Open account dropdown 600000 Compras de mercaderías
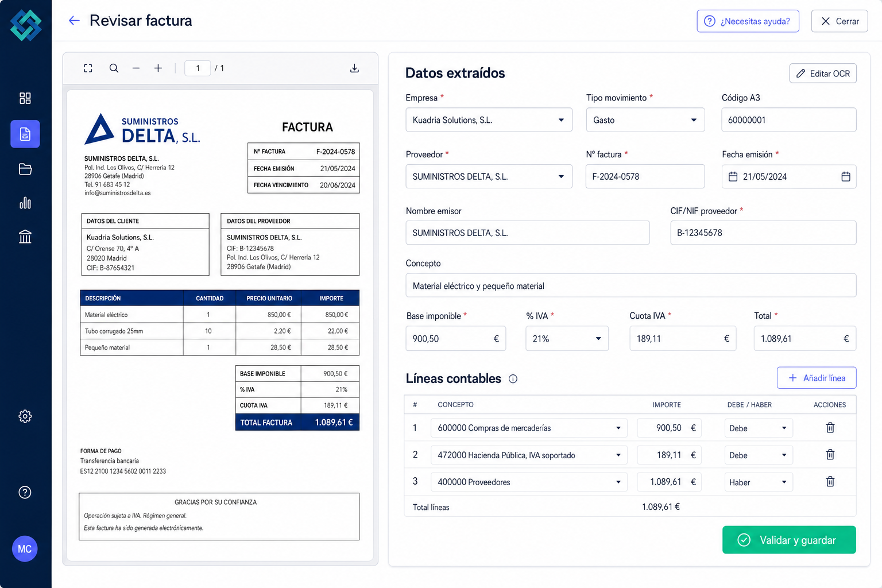882x588 pixels. (x=529, y=428)
